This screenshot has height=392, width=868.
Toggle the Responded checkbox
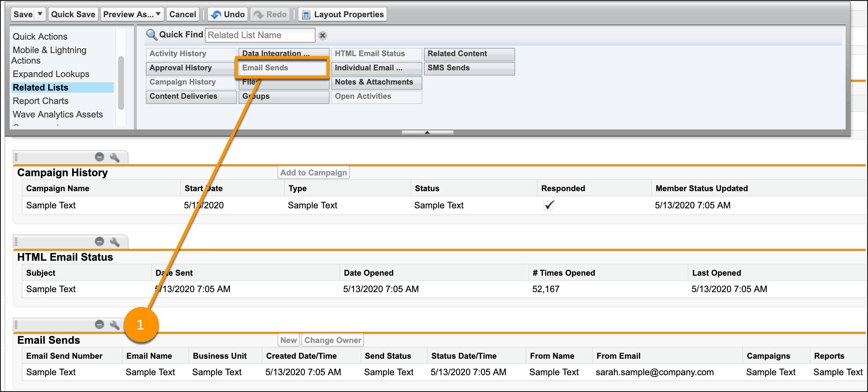tap(548, 205)
